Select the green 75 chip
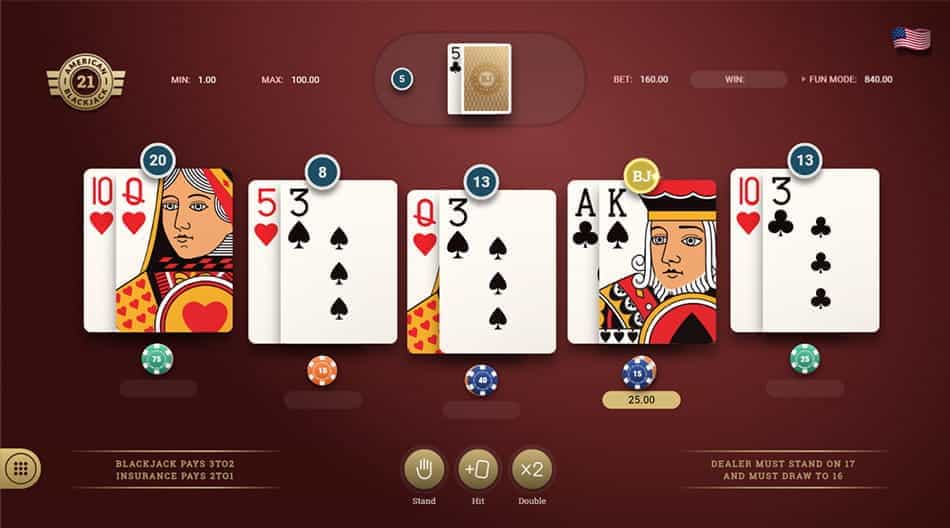Screen dimensions: 950x528 [x=157, y=359]
